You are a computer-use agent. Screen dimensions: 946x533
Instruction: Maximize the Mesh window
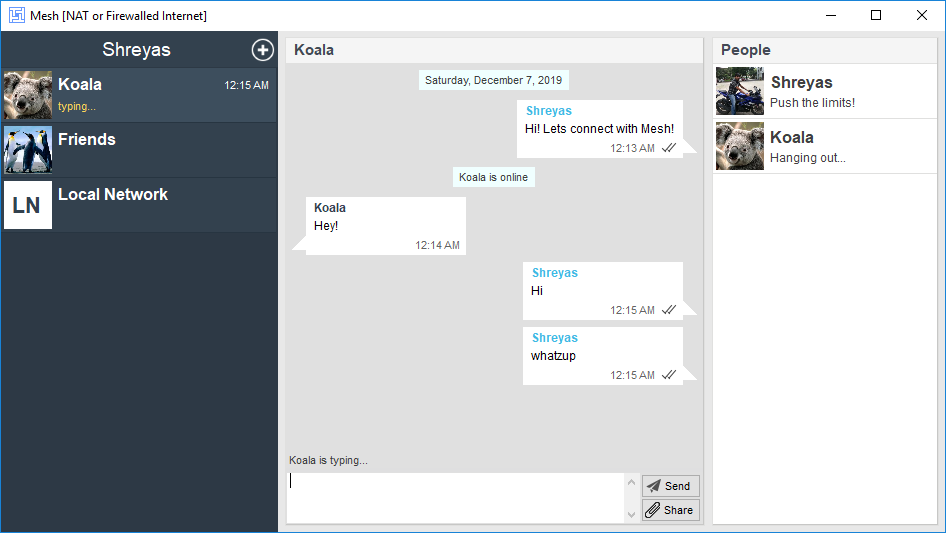tap(876, 15)
